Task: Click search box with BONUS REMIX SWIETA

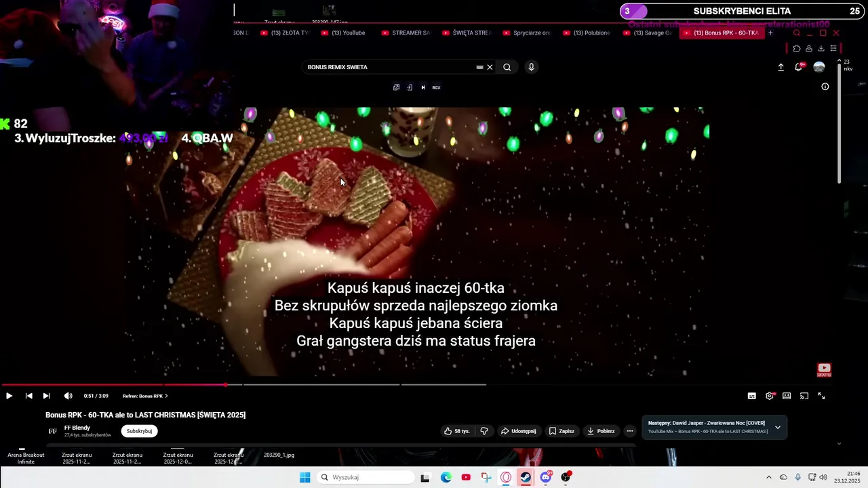Action: point(390,67)
